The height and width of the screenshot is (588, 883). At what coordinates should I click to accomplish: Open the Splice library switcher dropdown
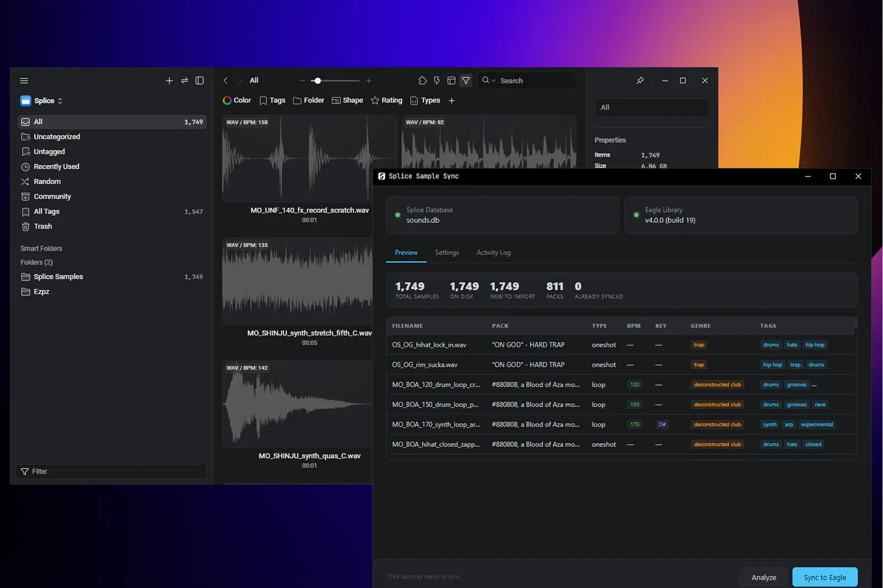(42, 101)
